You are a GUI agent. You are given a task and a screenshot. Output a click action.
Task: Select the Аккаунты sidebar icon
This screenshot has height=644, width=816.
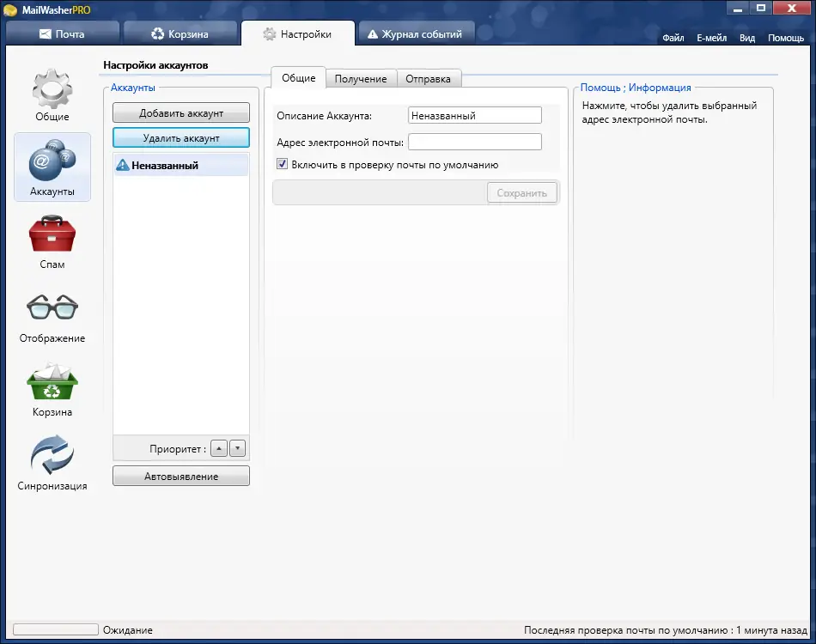[52, 167]
